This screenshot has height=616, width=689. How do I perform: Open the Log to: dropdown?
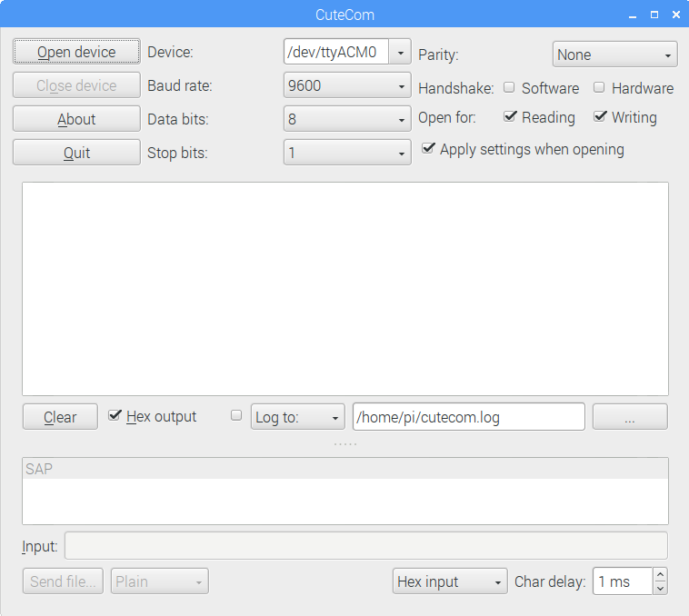point(298,417)
